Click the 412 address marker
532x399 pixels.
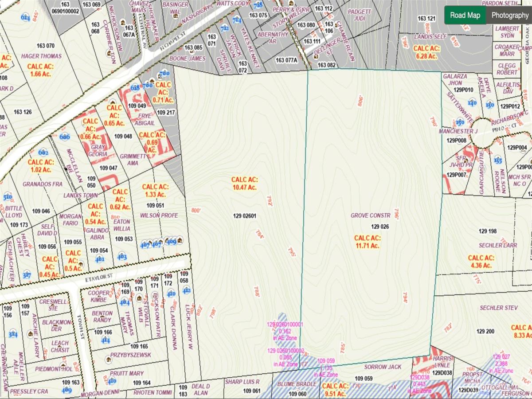click(x=187, y=291)
